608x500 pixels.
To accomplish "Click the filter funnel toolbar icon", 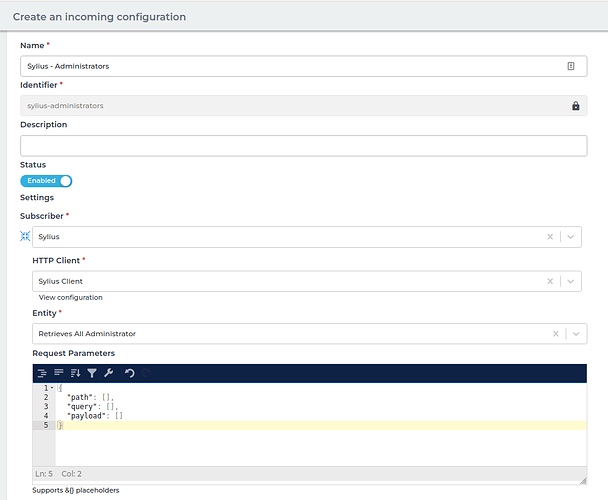I will [x=92, y=373].
